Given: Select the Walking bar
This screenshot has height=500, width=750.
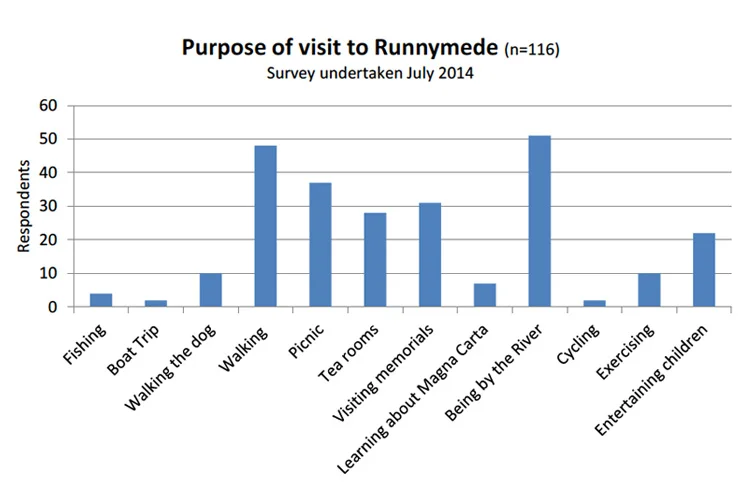Looking at the screenshot, I should coord(265,226).
